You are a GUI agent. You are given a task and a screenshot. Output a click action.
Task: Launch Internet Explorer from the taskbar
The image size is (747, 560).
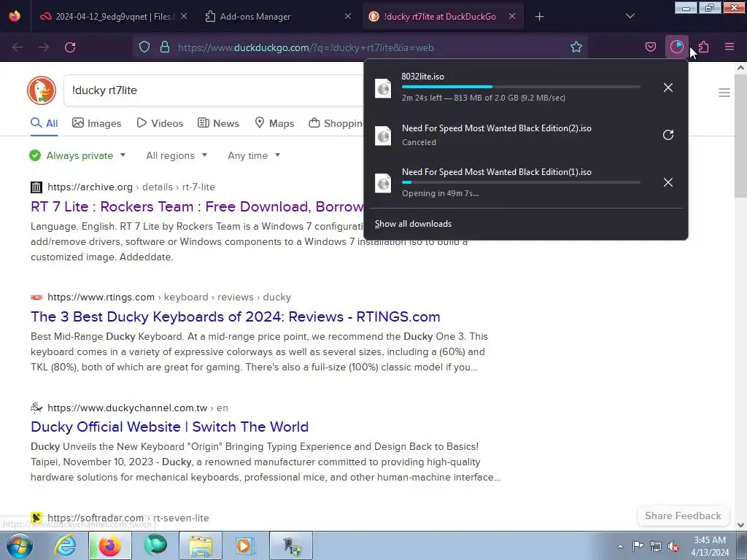click(65, 545)
